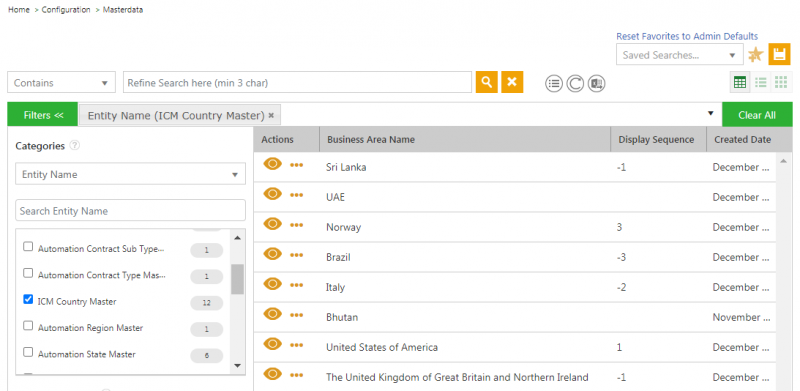View the Bhutan record with eye icon
Image resolution: width=800 pixels, height=391 pixels.
273,314
